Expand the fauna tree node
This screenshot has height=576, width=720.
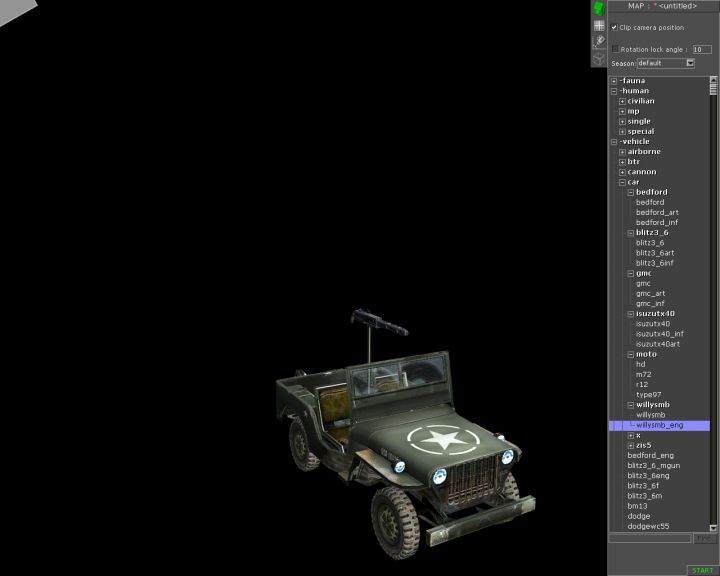click(614, 81)
